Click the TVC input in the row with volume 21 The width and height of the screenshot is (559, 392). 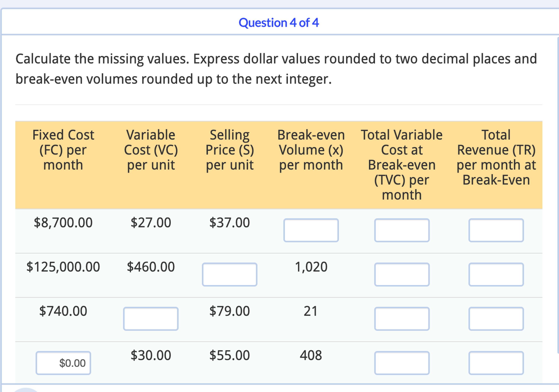402,319
